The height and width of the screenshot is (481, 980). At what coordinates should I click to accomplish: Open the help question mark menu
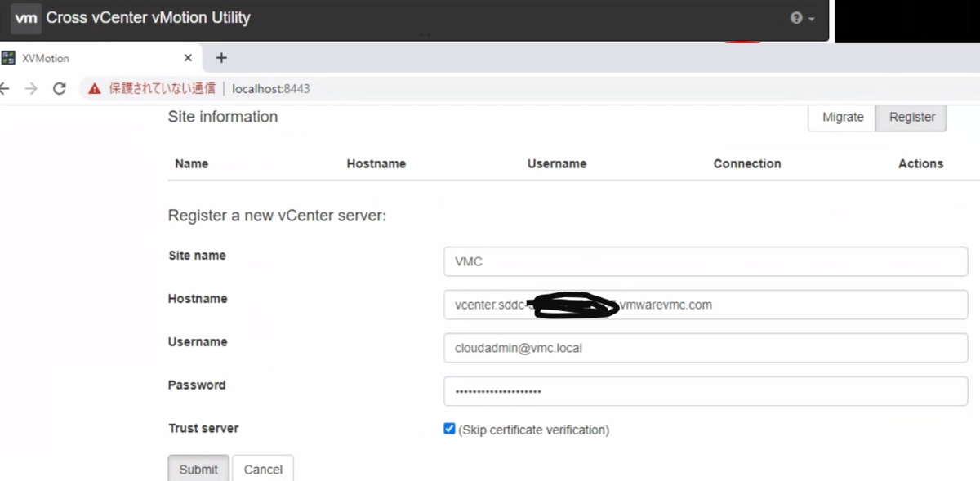pos(802,18)
